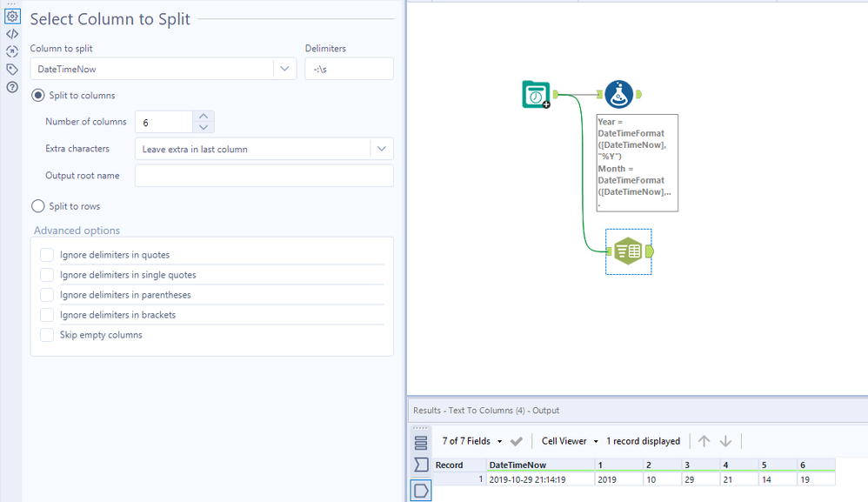Click the Formula tool annotation box
Viewport: 868px width, 502px height.
point(638,163)
